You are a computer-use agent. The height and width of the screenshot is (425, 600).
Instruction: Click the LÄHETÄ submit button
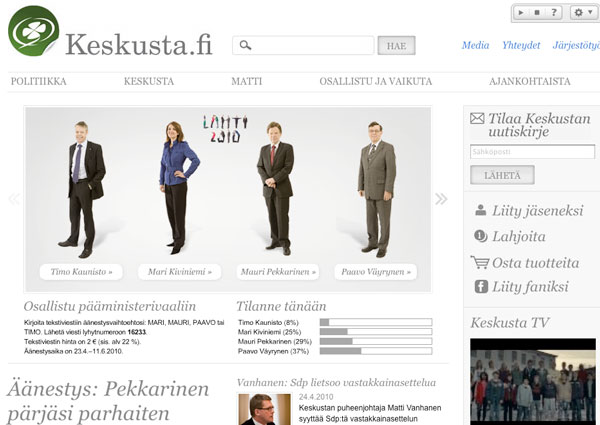pos(502,175)
